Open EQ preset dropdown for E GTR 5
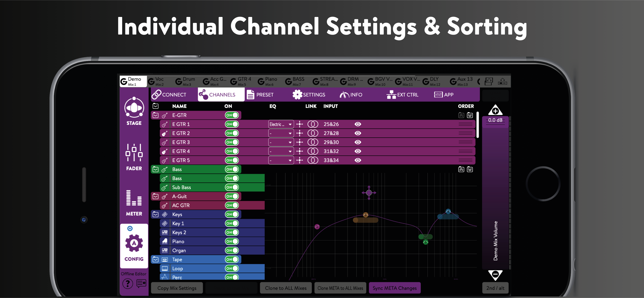Image resolution: width=644 pixels, height=298 pixels. [281, 160]
